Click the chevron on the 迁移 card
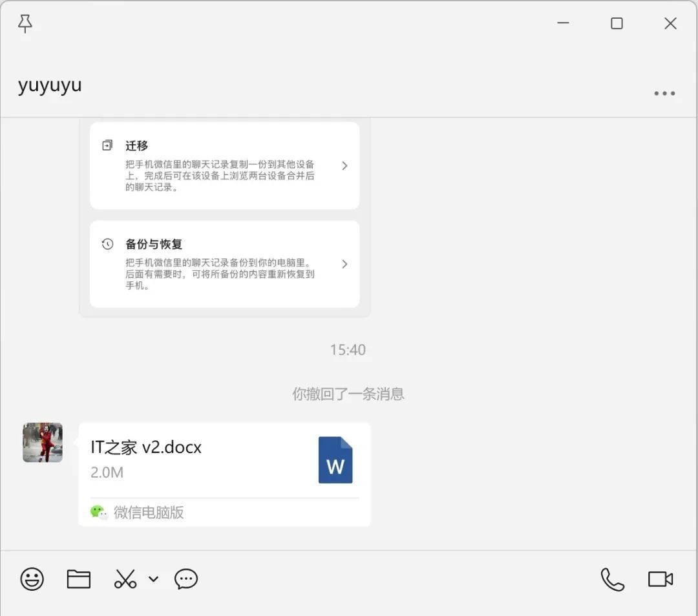The image size is (698, 616). click(x=344, y=165)
